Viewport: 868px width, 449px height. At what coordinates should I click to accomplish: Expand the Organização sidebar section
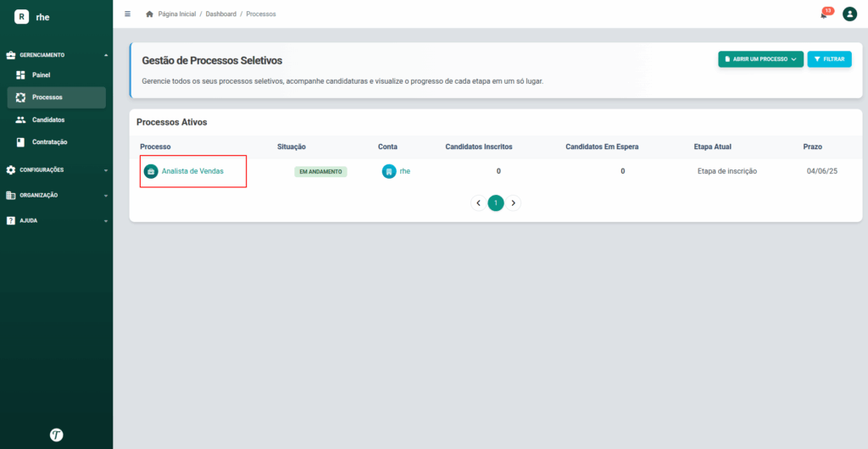(x=57, y=195)
